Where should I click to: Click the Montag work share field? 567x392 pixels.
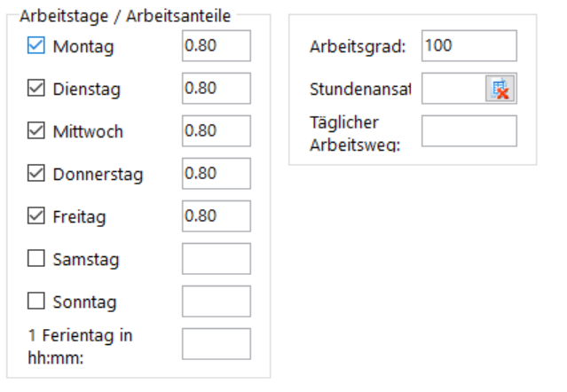(216, 46)
